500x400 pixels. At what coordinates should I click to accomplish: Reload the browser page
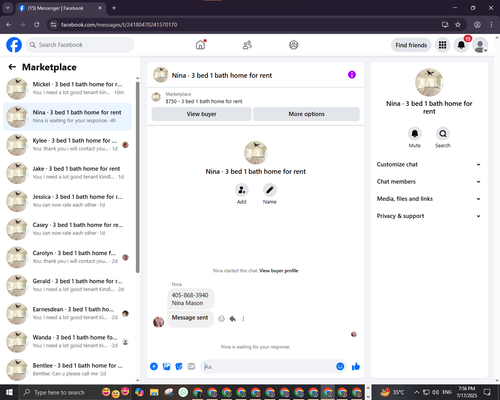pyautogui.click(x=37, y=25)
